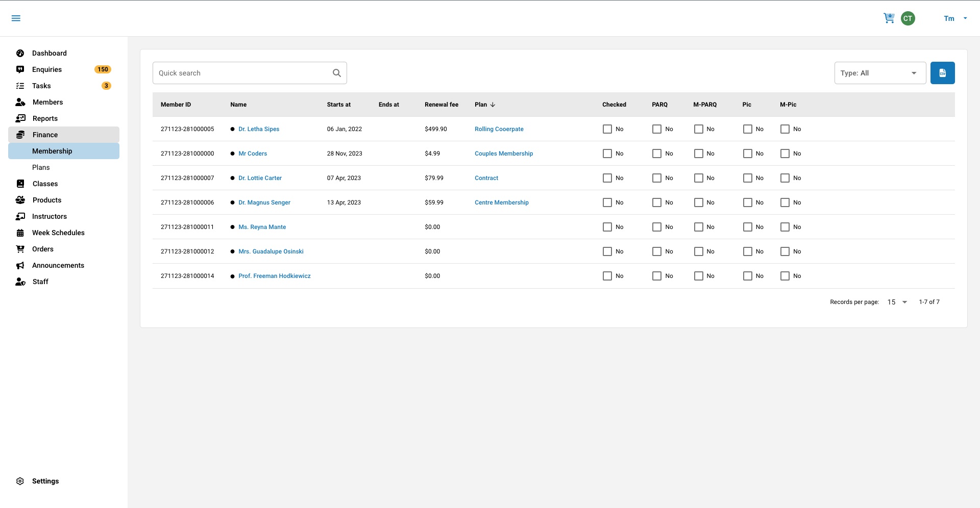980x508 pixels.
Task: Click the Quick search field
Action: tap(240, 73)
